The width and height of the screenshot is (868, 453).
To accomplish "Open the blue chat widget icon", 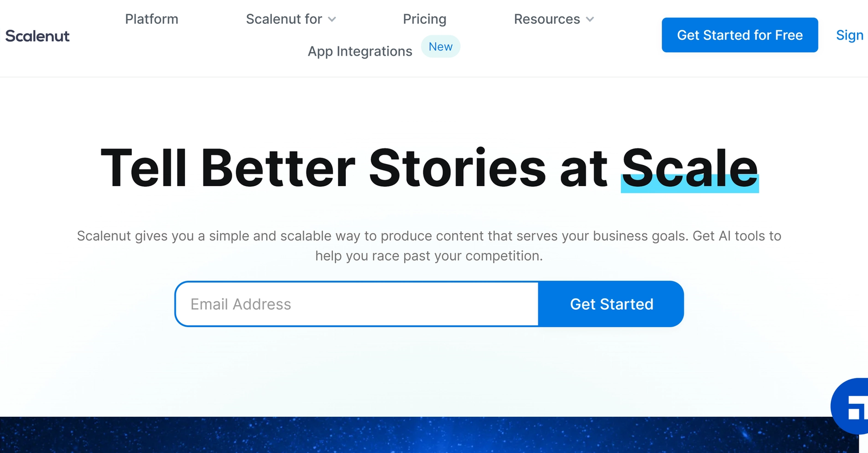I will tap(850, 406).
